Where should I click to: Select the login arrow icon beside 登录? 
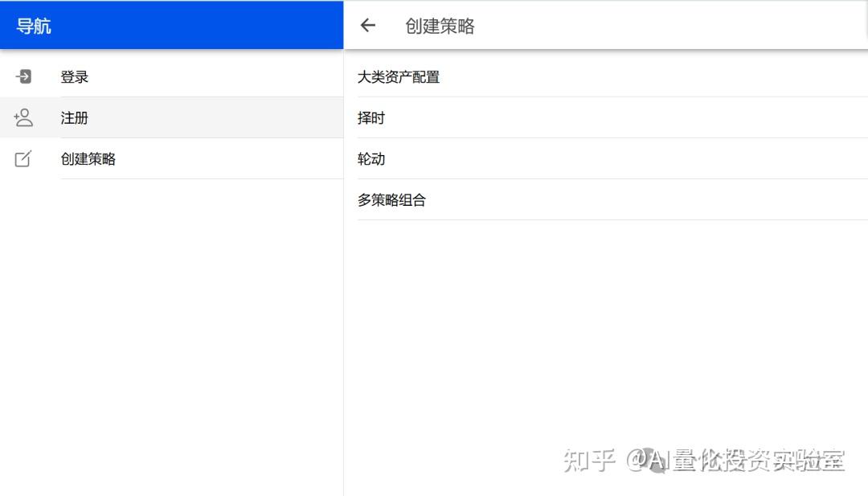click(x=24, y=76)
